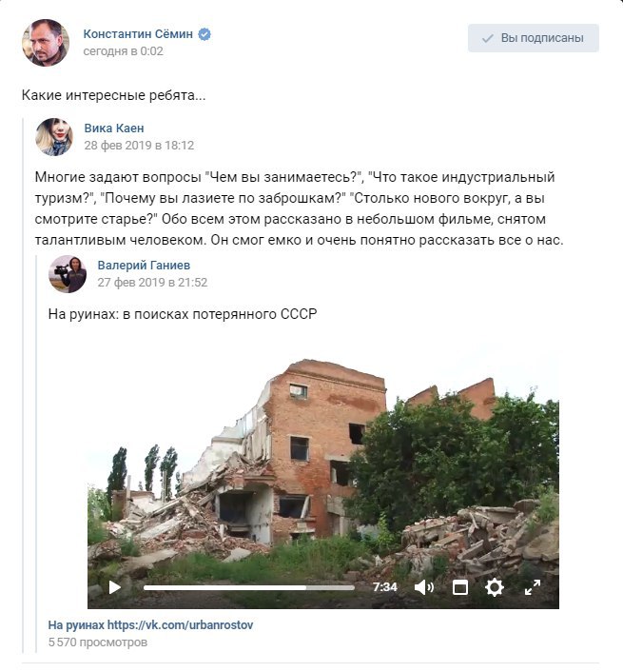Open the Вика Каен profile link
This screenshot has height=672, width=623.
coord(114,128)
